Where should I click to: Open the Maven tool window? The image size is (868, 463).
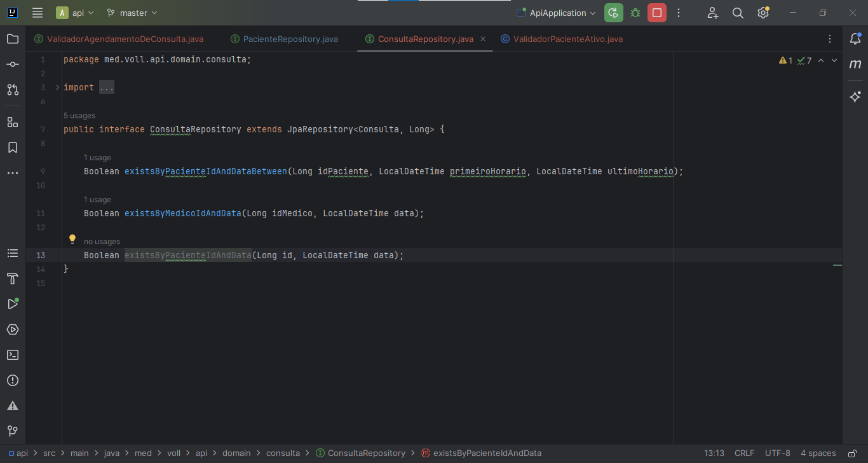click(855, 64)
